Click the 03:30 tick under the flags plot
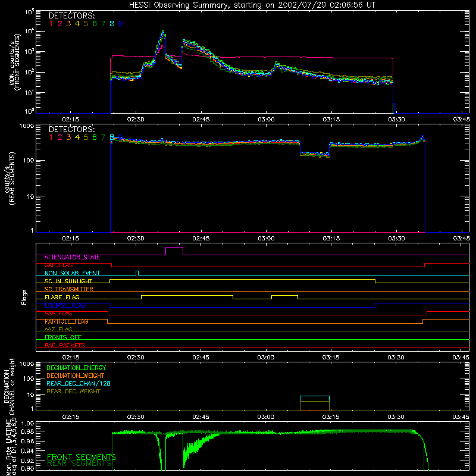The width and height of the screenshot is (476, 476). (396, 358)
